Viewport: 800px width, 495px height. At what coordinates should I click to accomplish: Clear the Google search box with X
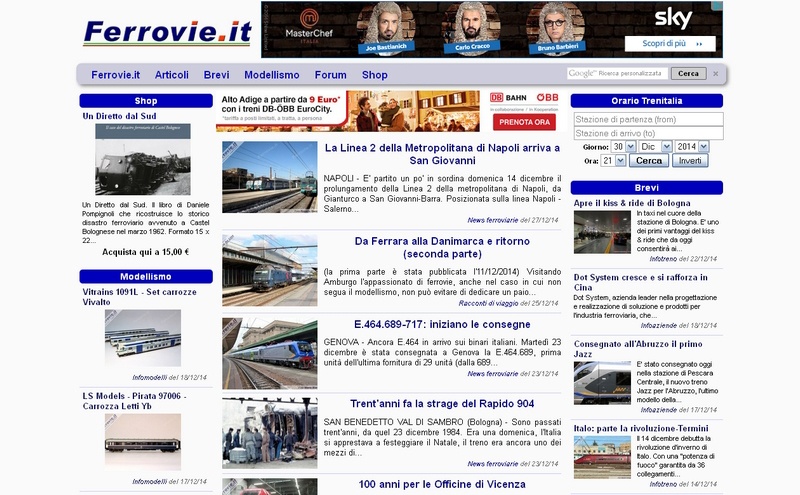[x=715, y=74]
